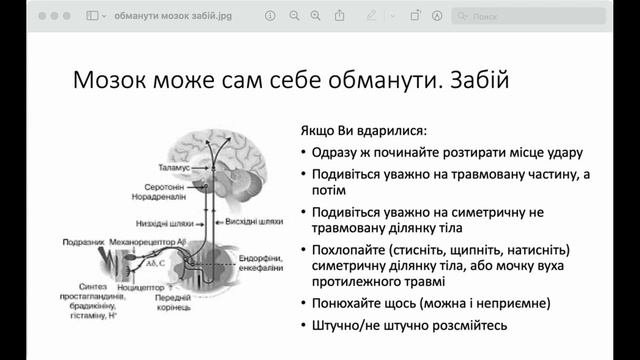Image resolution: width=640 pixels, height=360 pixels.
Task: Zoom in with the plus magnifier
Action: point(315,16)
